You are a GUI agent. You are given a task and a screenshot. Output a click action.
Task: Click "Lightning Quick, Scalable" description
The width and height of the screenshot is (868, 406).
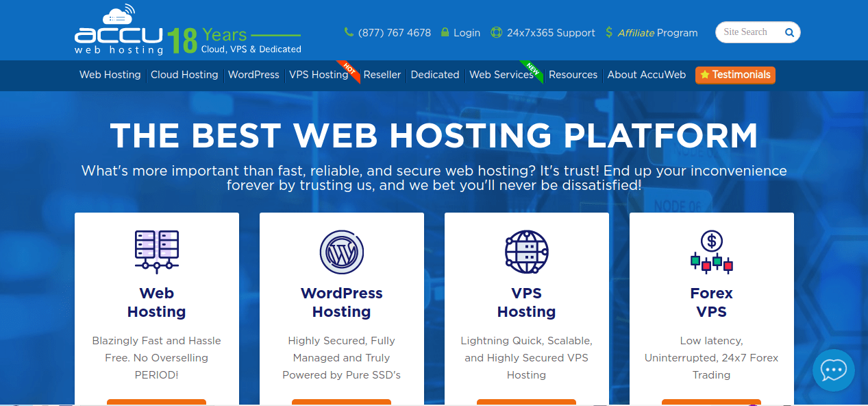tap(527, 357)
